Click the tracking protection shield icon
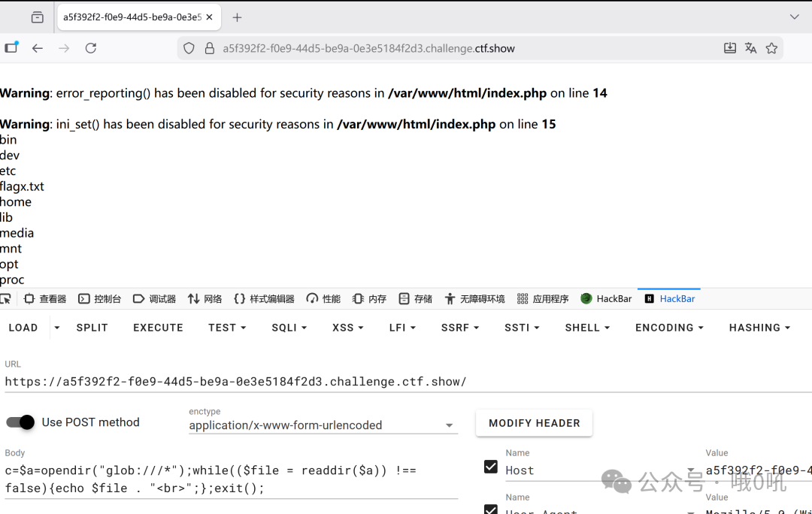This screenshot has width=812, height=514. tap(189, 48)
